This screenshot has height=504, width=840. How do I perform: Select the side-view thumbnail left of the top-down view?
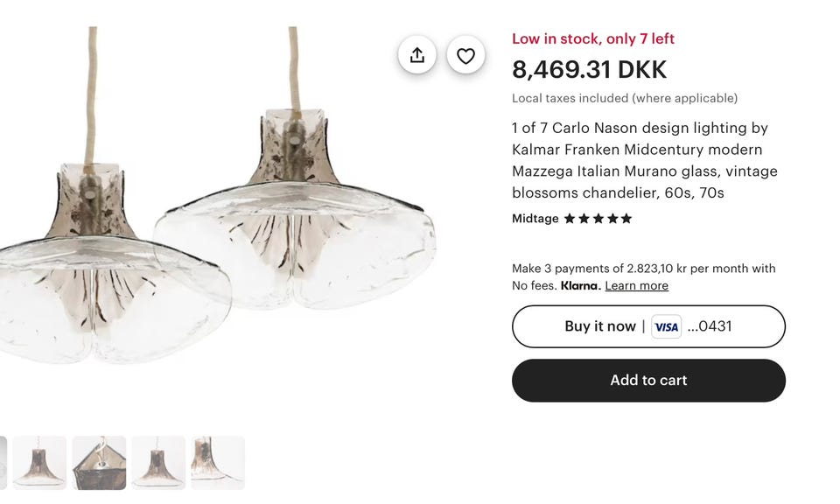[39, 463]
